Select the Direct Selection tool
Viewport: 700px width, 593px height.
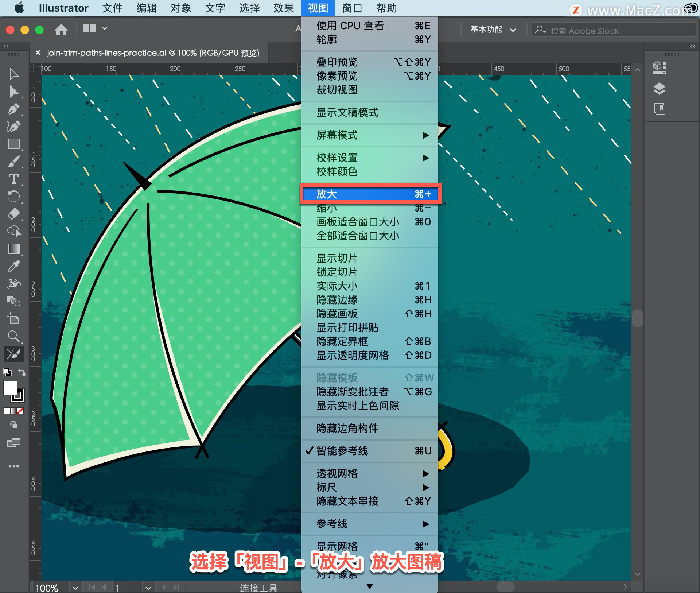13,92
